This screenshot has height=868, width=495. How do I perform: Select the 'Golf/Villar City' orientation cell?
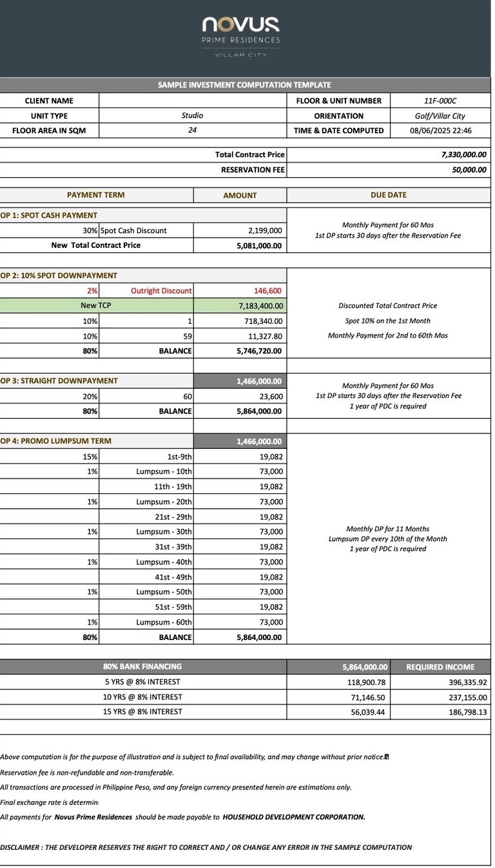click(441, 116)
